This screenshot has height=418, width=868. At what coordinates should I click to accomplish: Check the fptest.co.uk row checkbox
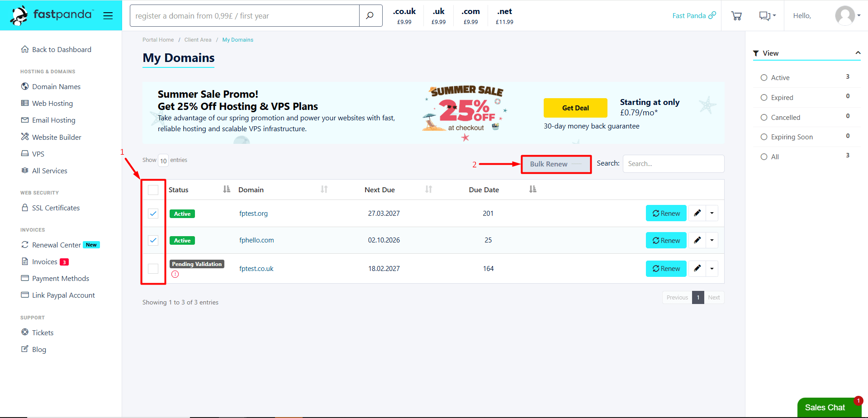153,269
